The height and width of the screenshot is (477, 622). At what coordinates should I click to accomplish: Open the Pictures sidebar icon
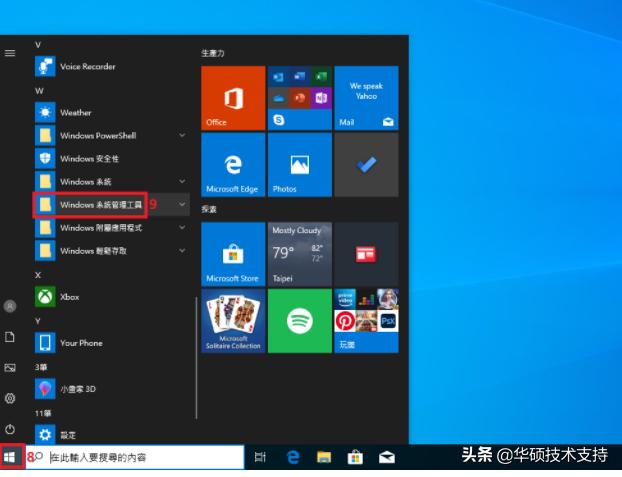click(x=10, y=367)
